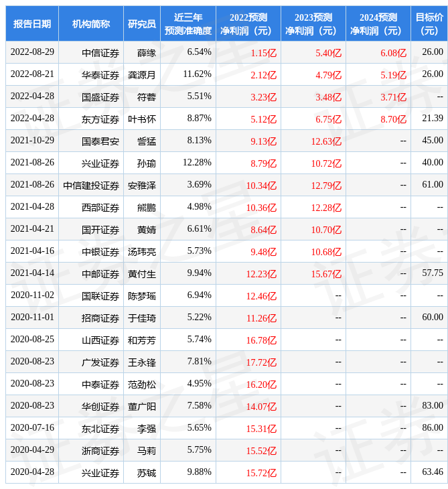The height and width of the screenshot is (489, 448).
Task: Click researcher name 范劲松
Action: point(142,385)
